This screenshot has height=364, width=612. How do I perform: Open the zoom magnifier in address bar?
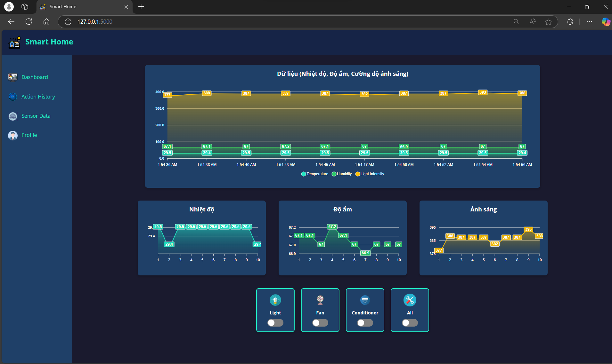516,22
